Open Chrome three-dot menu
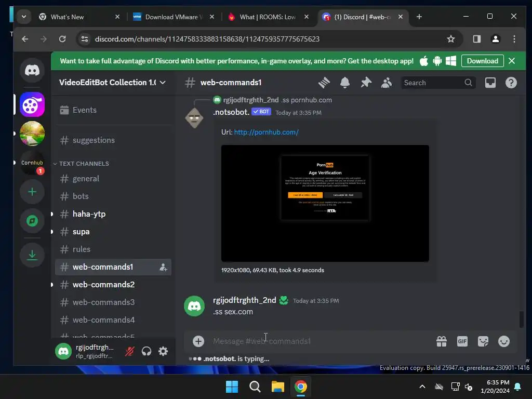532x399 pixels. click(514, 39)
